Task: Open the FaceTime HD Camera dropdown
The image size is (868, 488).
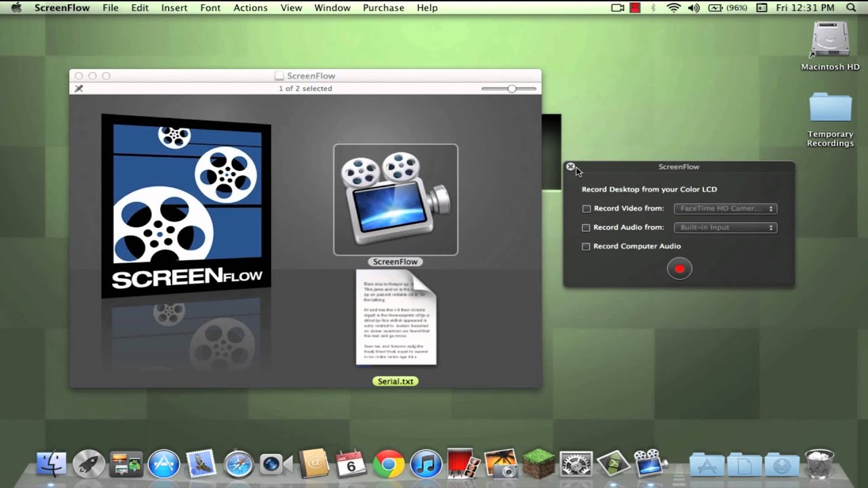Action: pyautogui.click(x=725, y=209)
